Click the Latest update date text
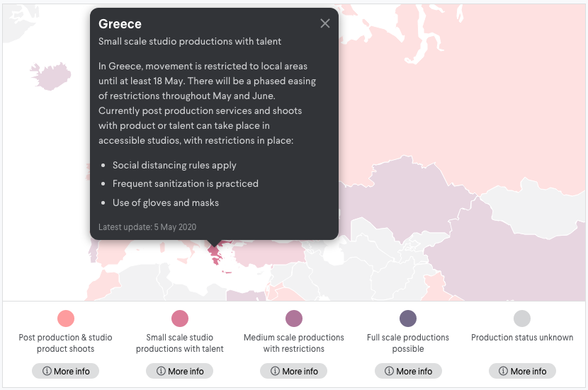This screenshot has width=588, height=390. point(147,227)
